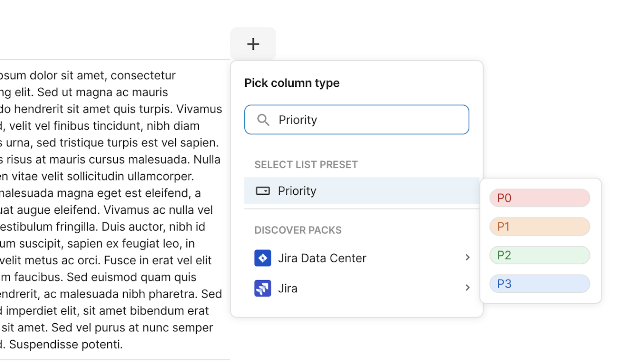This screenshot has height=363, width=644.
Task: Click the Lorem ipsum text cell
Action: pyautogui.click(x=109, y=210)
